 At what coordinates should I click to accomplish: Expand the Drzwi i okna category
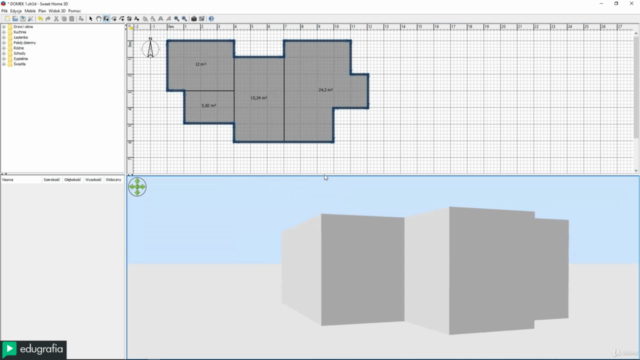pos(4,27)
